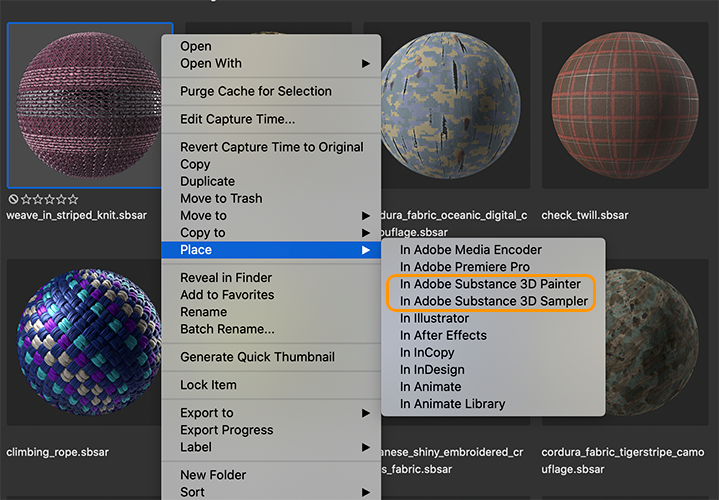Screen dimensions: 719x500
Task: Select Reveal in Finder
Action: 271,278
